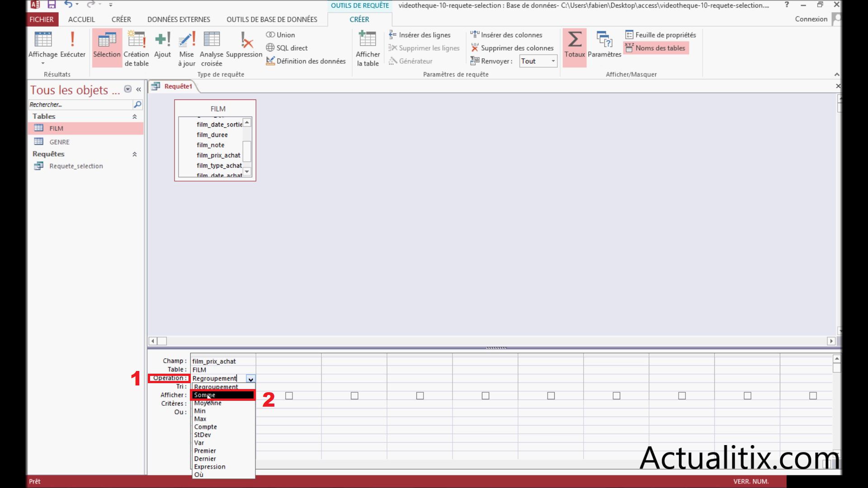This screenshot has width=868, height=488.
Task: Toggle Noms des tables display
Action: tap(656, 48)
